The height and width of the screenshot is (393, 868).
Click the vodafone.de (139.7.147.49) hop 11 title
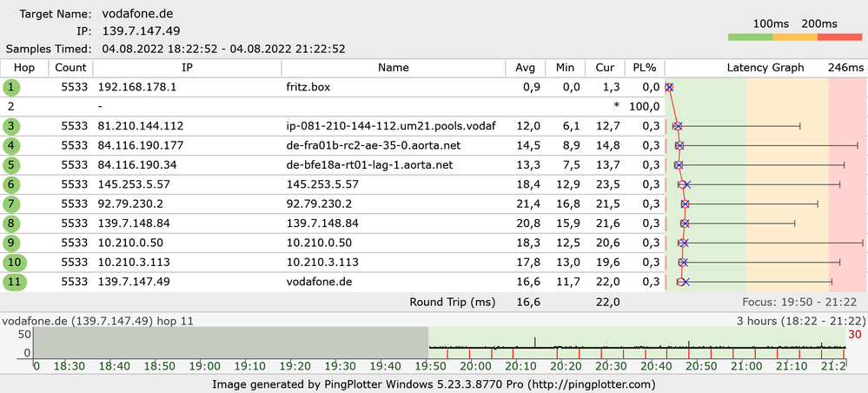click(x=98, y=320)
